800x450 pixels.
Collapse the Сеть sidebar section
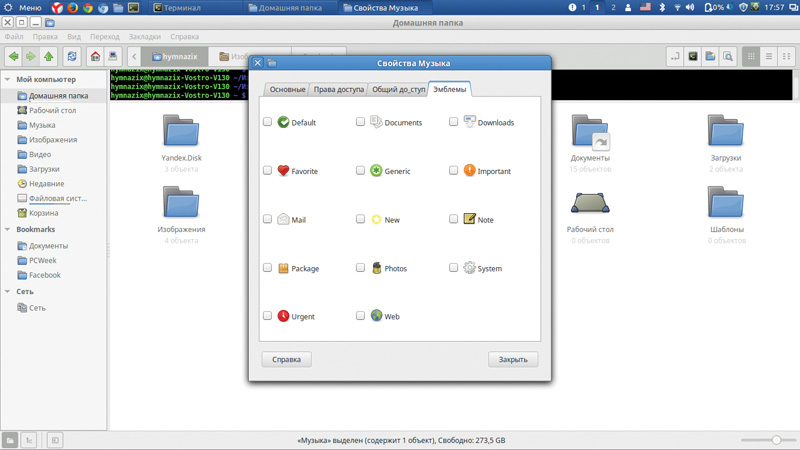[8, 292]
